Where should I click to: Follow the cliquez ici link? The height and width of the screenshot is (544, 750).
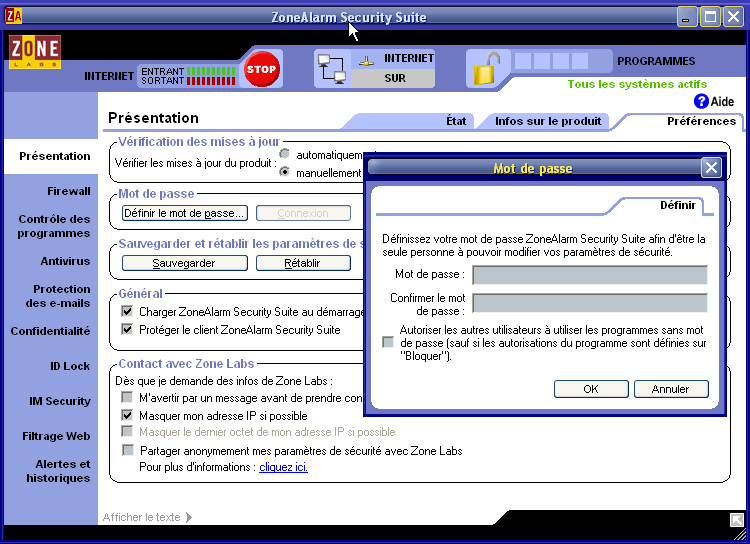tap(283, 467)
